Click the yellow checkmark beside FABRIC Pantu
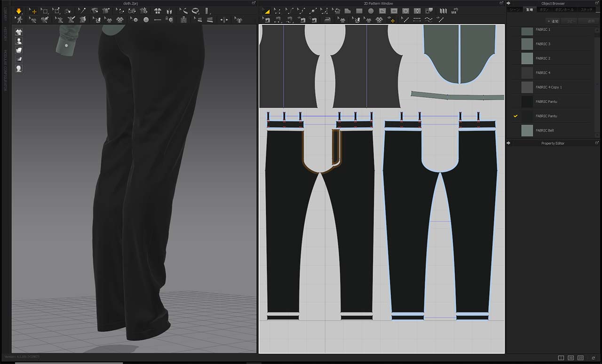This screenshot has width=602, height=364. pyautogui.click(x=515, y=116)
